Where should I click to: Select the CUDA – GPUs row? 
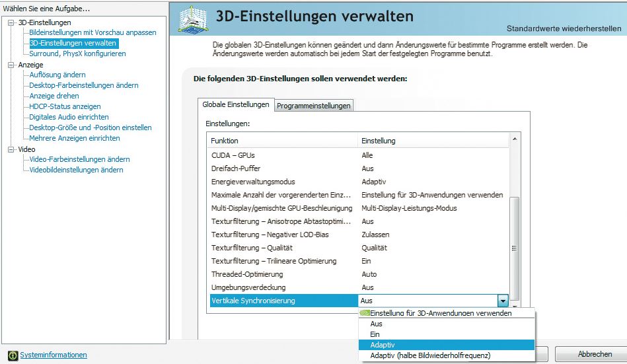[x=359, y=155]
